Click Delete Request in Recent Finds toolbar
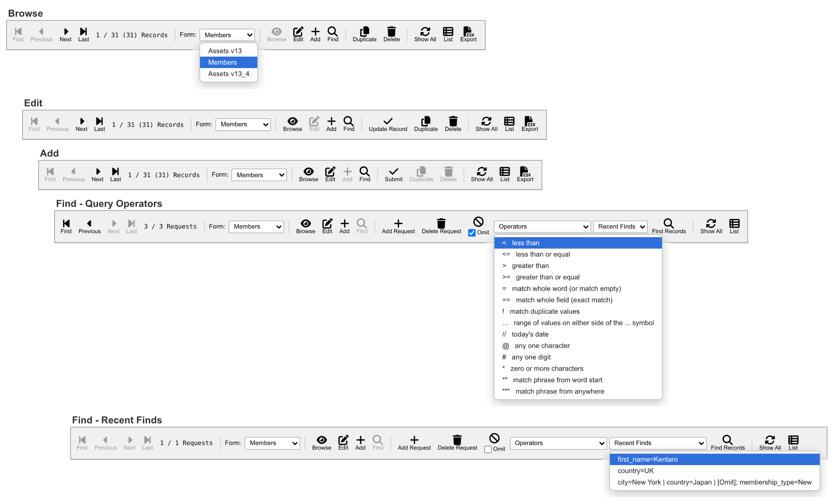This screenshot has height=504, width=834. pyautogui.click(x=457, y=443)
